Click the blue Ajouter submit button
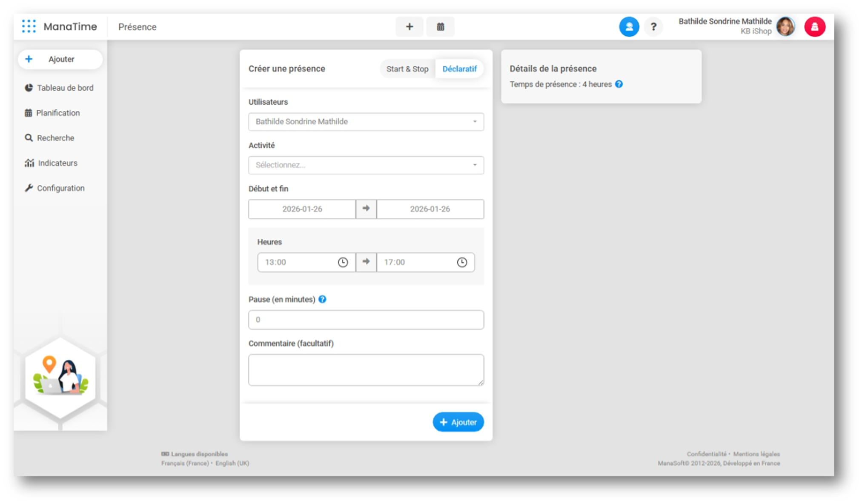 [x=458, y=422]
